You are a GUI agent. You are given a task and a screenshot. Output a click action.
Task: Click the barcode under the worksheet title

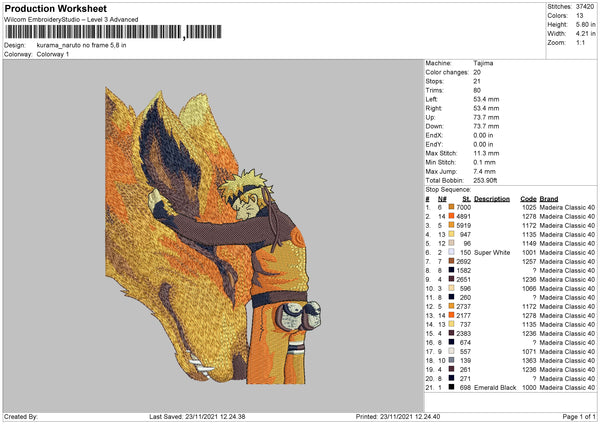[x=114, y=32]
